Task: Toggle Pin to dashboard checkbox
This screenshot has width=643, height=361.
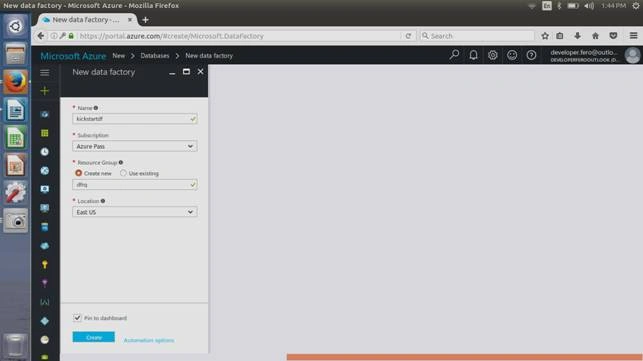Action: [x=77, y=318]
